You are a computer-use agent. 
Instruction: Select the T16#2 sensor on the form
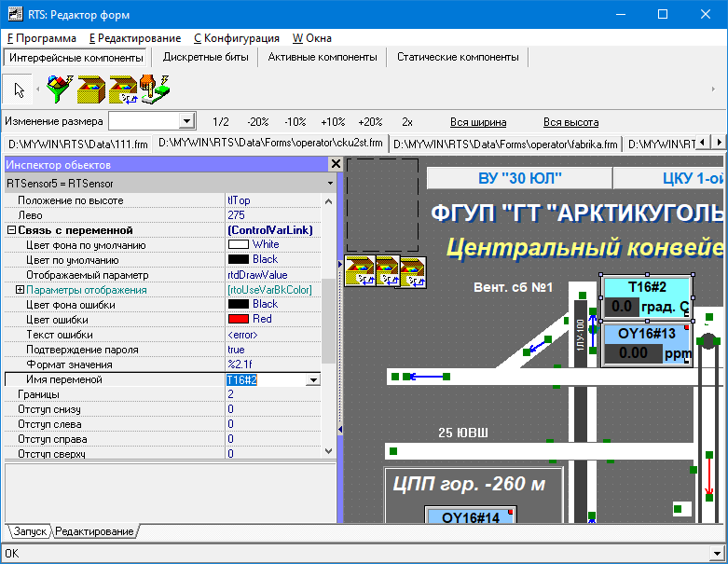[647, 297]
